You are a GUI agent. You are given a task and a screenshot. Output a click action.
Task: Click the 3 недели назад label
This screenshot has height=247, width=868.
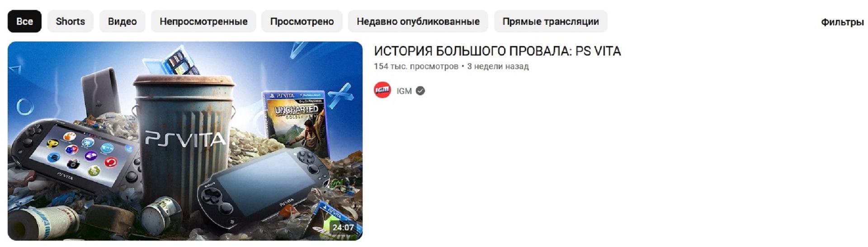pyautogui.click(x=498, y=66)
